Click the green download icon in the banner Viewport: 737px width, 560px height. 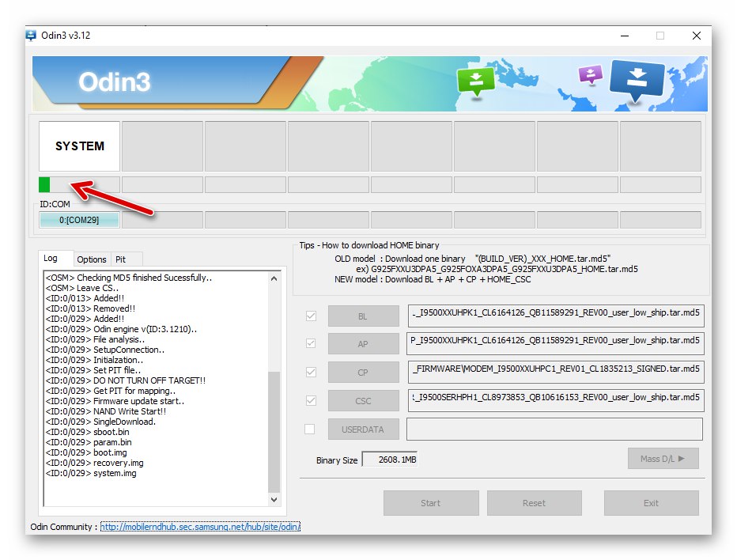(x=475, y=82)
